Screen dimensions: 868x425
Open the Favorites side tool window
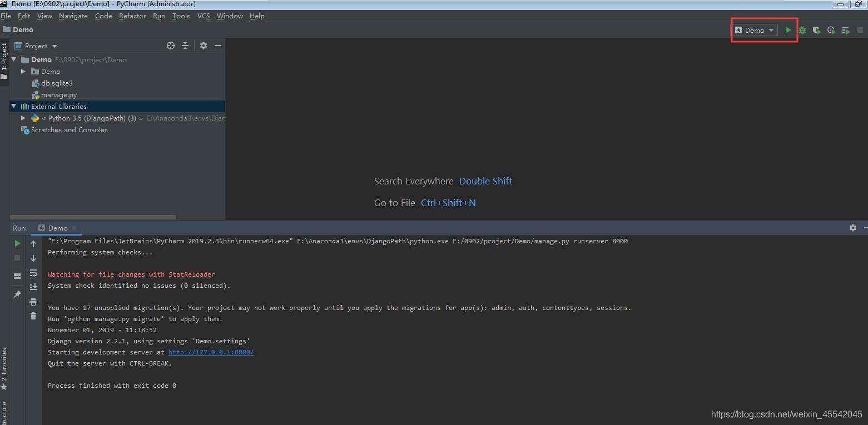coord(4,368)
